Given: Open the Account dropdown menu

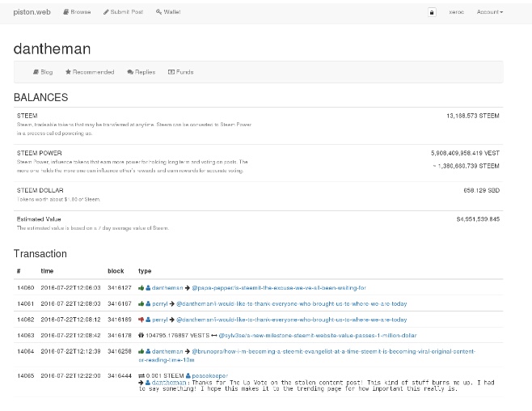Looking at the screenshot, I should click(490, 12).
